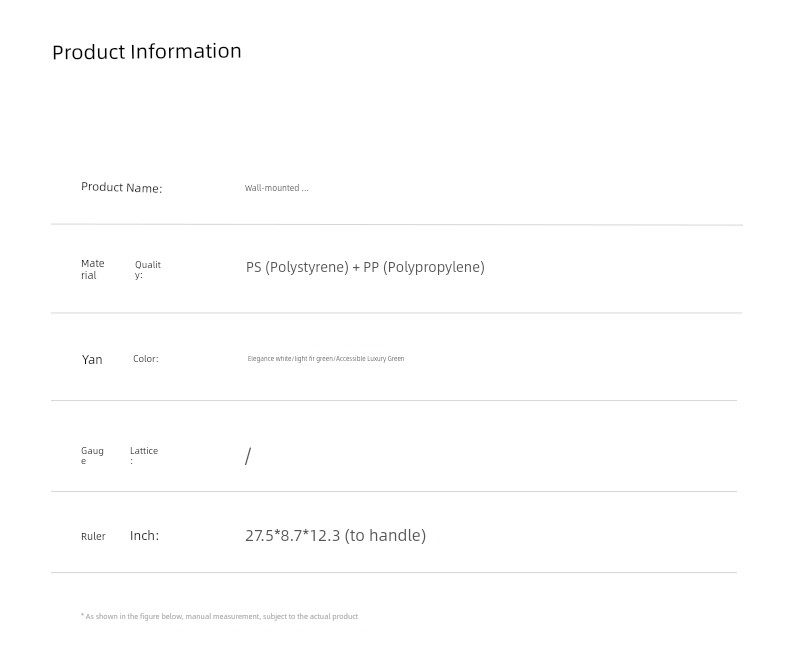Click the divider line below the Material row

point(396,313)
